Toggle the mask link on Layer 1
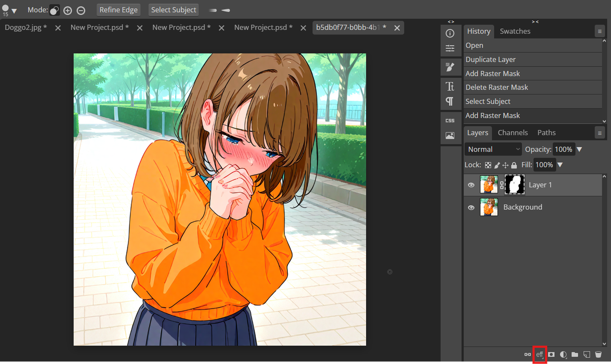 coord(502,185)
